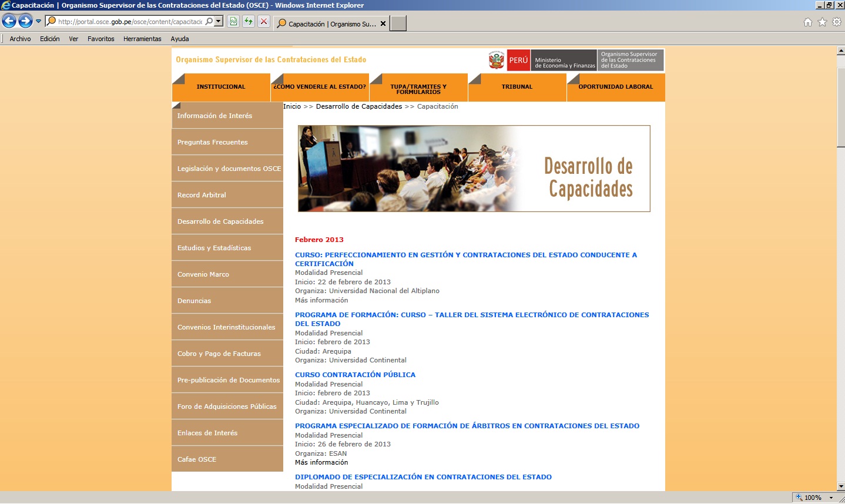Click the search magnifier inside the address bar
This screenshot has width=845, height=504.
point(209,22)
